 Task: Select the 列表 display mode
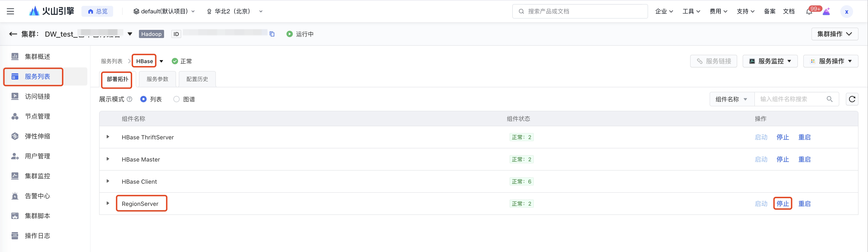click(143, 99)
